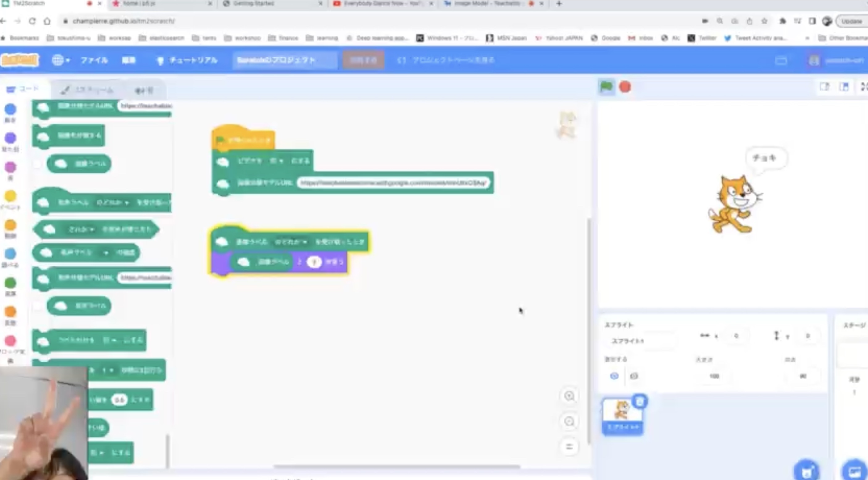Select the ブロック定義 pink category circle
Viewport: 868px width, 480px height.
click(10, 340)
